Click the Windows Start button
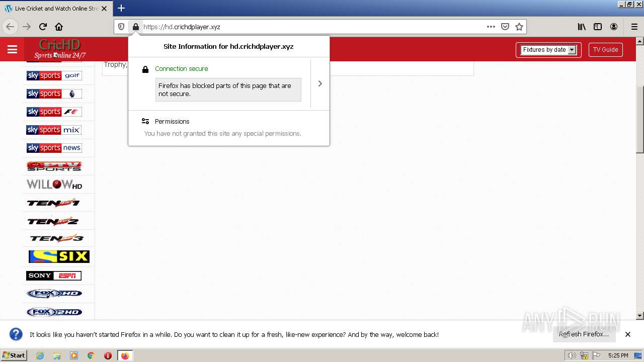The image size is (644, 362). pos(14,355)
